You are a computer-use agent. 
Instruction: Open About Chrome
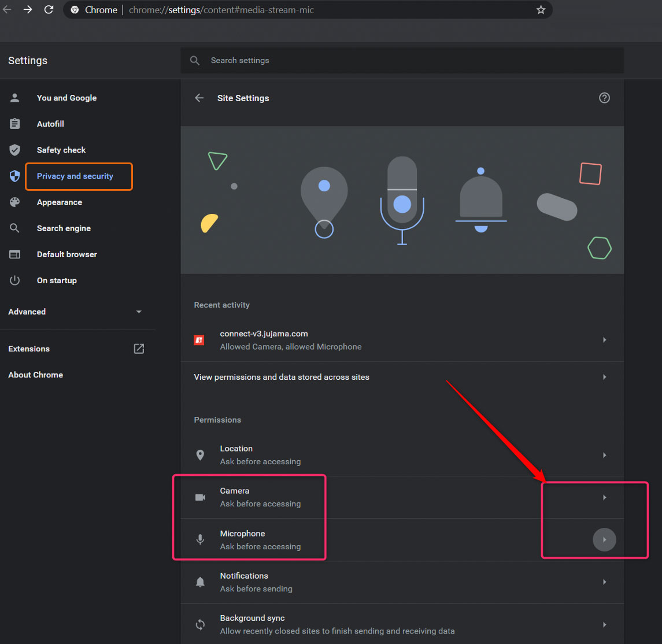(x=35, y=375)
